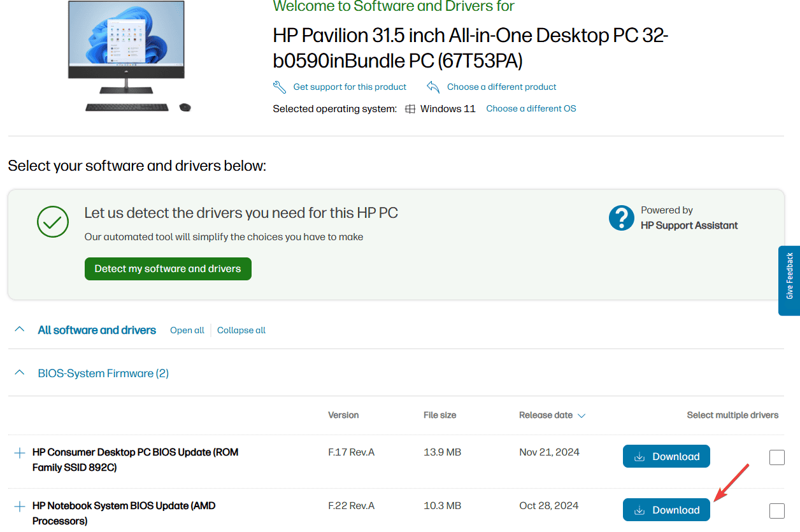Download the HP Notebook System BIOS Update
This screenshot has height=532, width=800.
(666, 510)
